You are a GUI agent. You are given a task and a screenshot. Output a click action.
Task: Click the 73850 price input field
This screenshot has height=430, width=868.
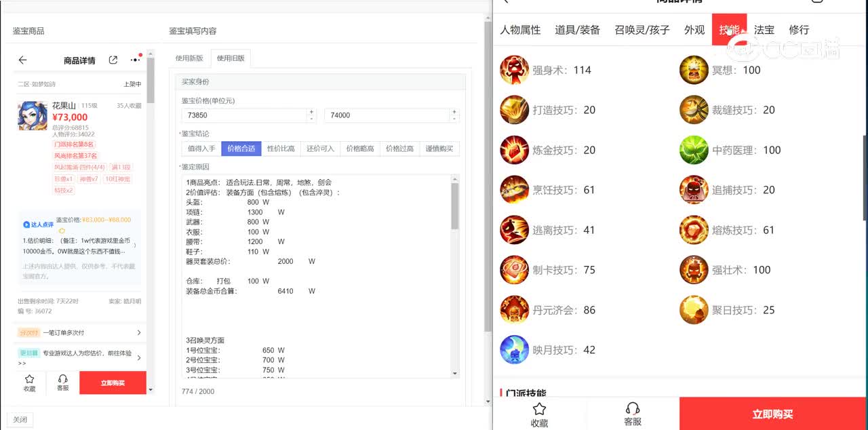[245, 115]
